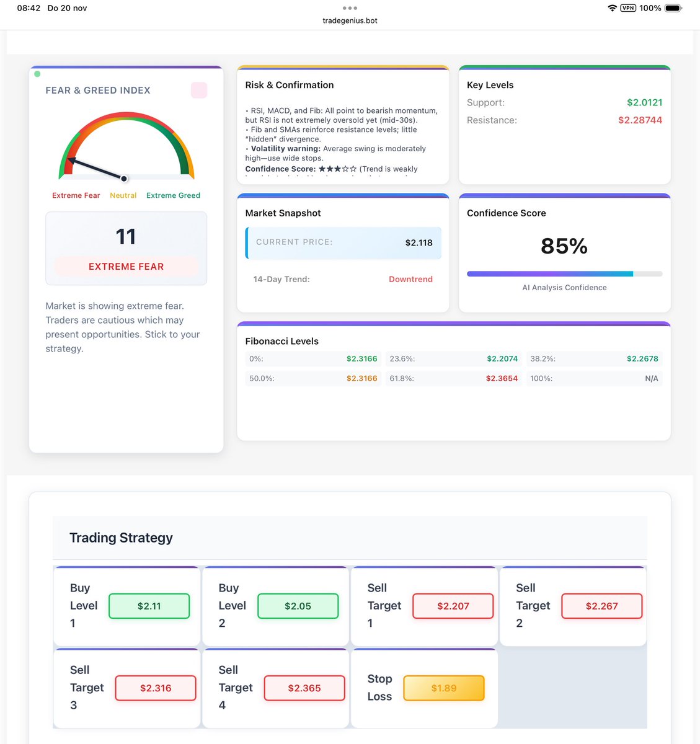This screenshot has height=744, width=700.
Task: Tap the battery icon
Action: coord(673,8)
